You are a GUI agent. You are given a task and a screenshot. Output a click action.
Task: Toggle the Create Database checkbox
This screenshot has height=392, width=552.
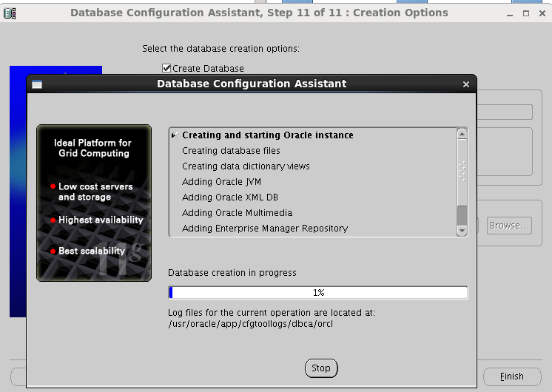(166, 68)
